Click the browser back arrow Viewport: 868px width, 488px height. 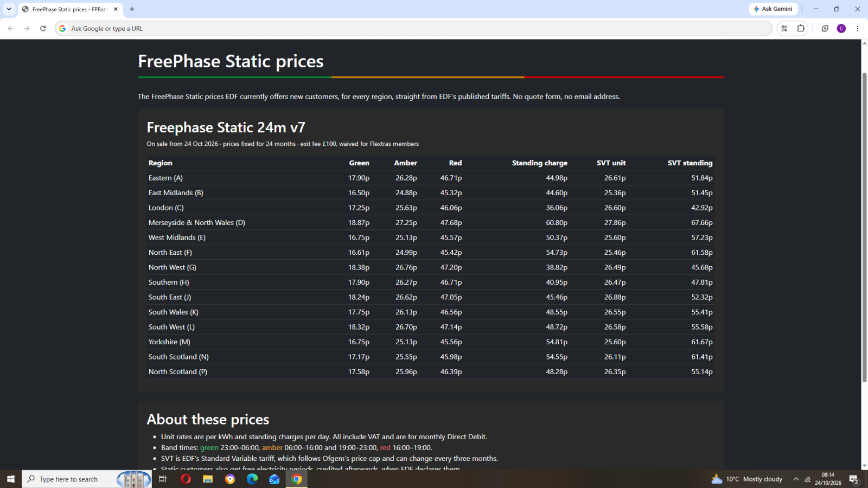[10, 29]
